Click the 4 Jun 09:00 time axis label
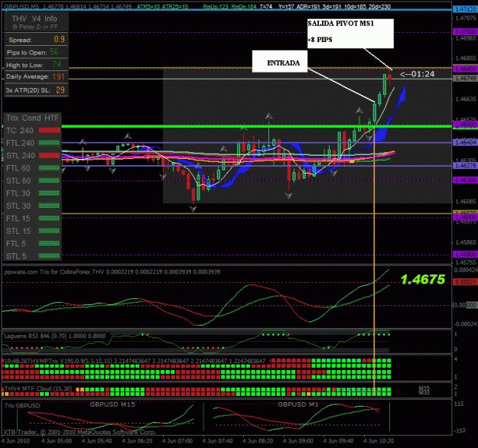 [x=298, y=440]
